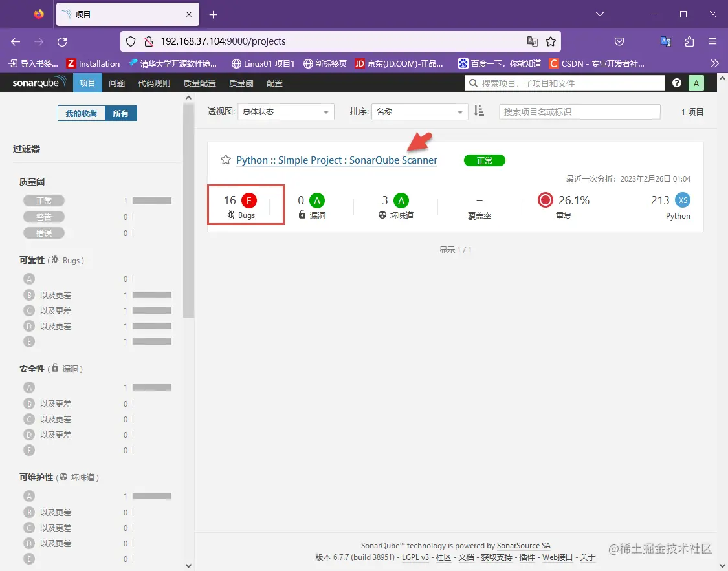Open the 排序 名称 dropdown

tap(420, 112)
